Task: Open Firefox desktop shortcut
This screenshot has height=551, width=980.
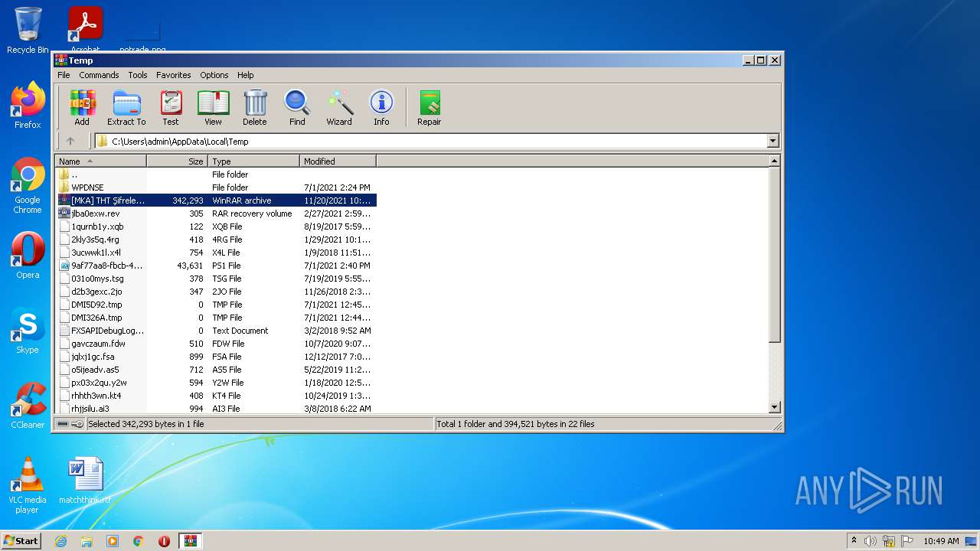Action: (x=28, y=106)
